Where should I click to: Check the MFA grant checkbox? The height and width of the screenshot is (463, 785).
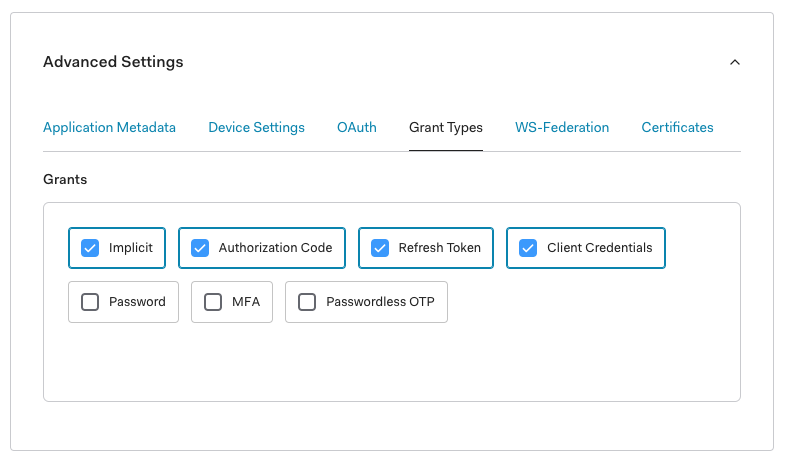[x=213, y=302]
